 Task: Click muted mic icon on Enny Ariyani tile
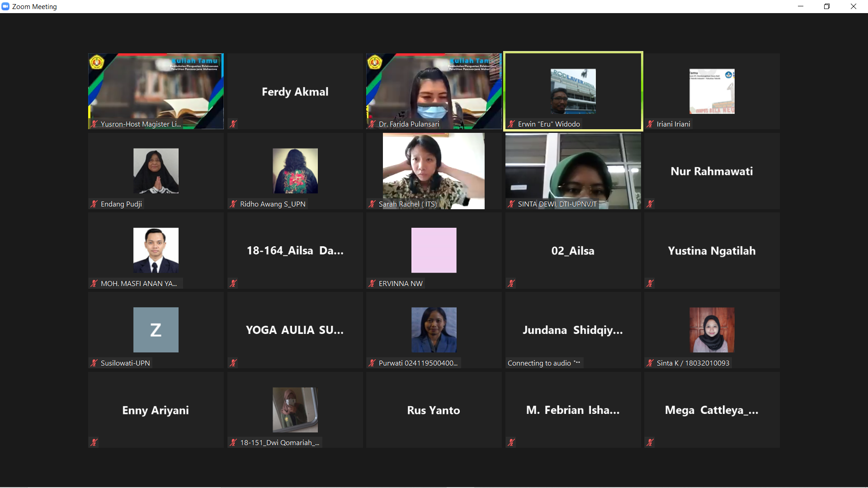tap(94, 442)
